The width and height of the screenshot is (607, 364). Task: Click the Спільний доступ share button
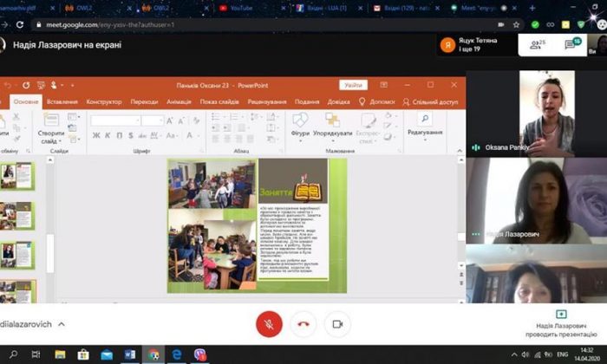[431, 101]
